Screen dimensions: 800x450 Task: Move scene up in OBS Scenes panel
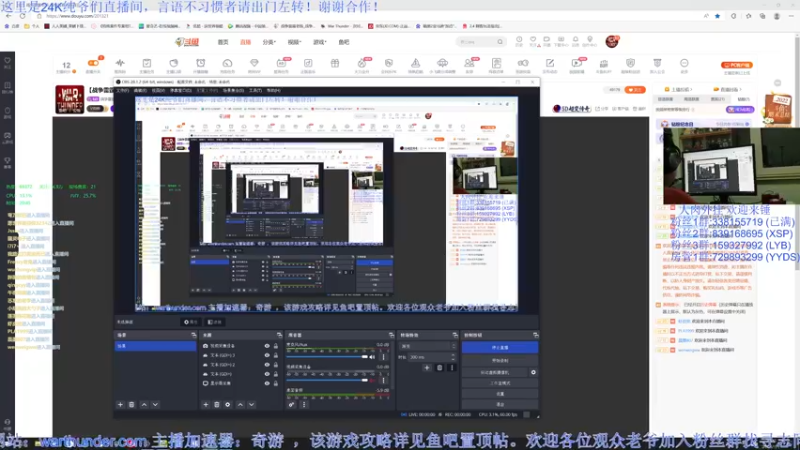[144, 405]
